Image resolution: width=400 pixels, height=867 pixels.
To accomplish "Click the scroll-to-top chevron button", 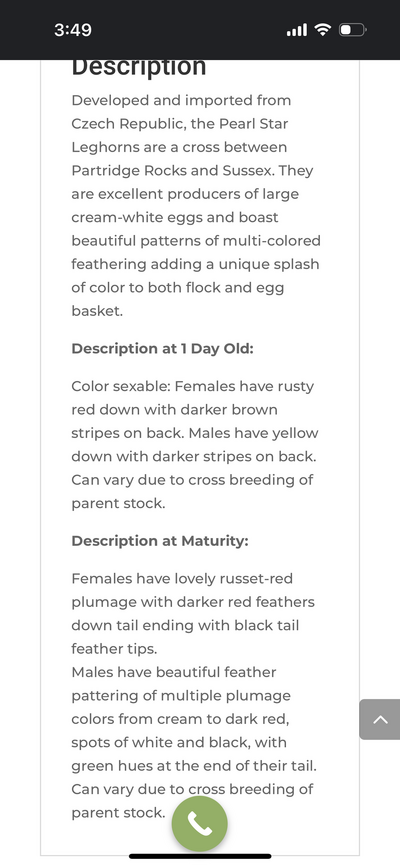I will coord(380,719).
